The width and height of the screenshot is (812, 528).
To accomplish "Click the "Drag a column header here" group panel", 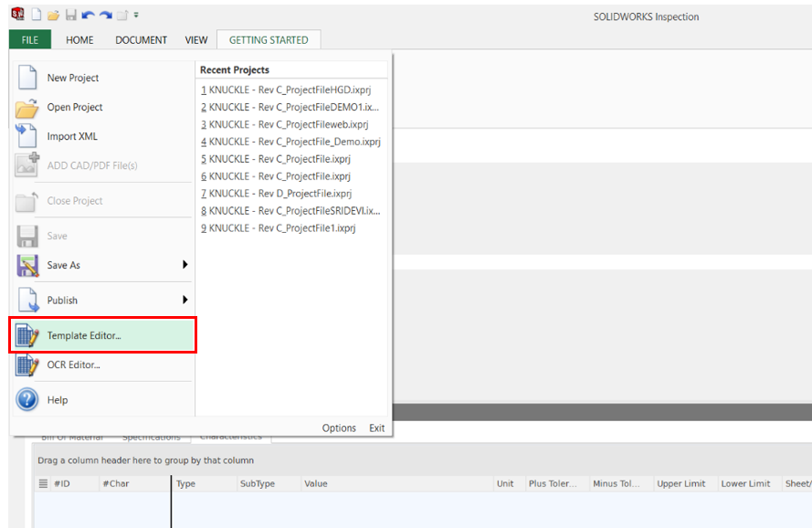I will [422, 460].
